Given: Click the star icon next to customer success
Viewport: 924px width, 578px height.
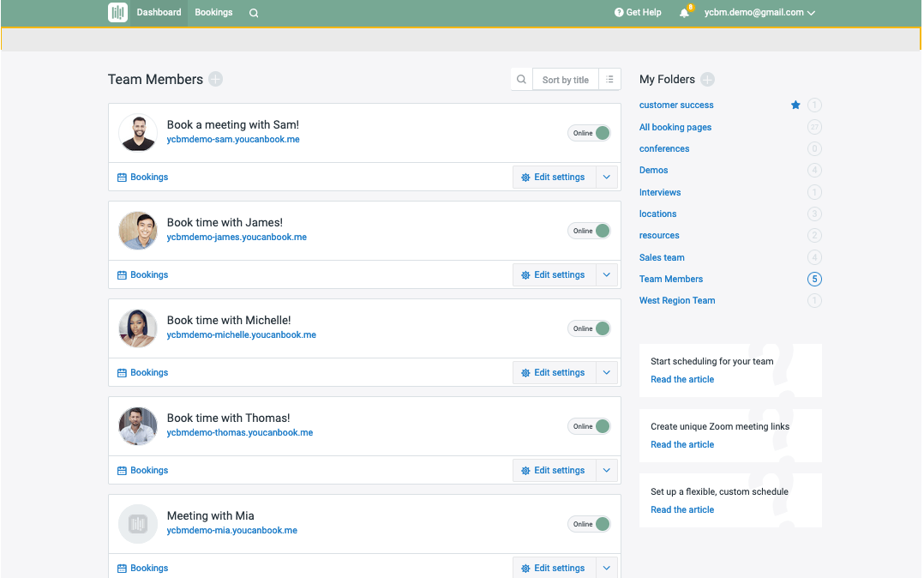Looking at the screenshot, I should (x=795, y=105).
